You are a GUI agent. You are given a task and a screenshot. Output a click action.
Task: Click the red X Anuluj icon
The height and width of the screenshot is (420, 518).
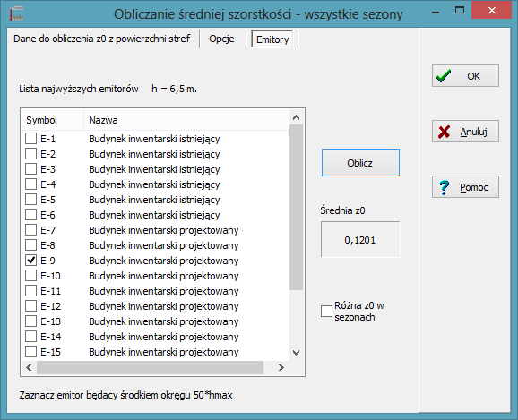444,132
